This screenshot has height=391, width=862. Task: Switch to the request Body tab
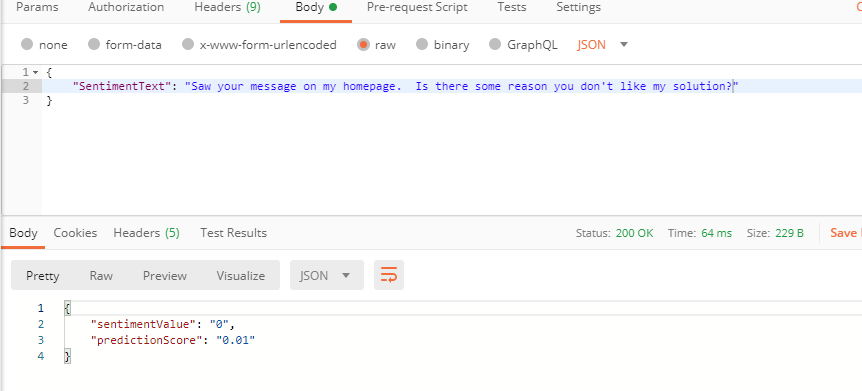(316, 8)
